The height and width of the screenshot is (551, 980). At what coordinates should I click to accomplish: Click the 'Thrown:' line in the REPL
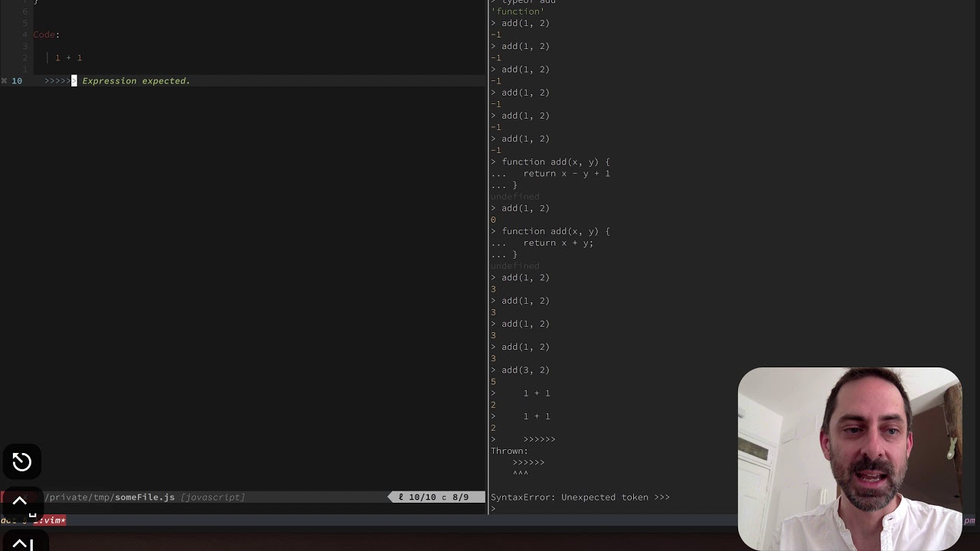[x=509, y=451]
